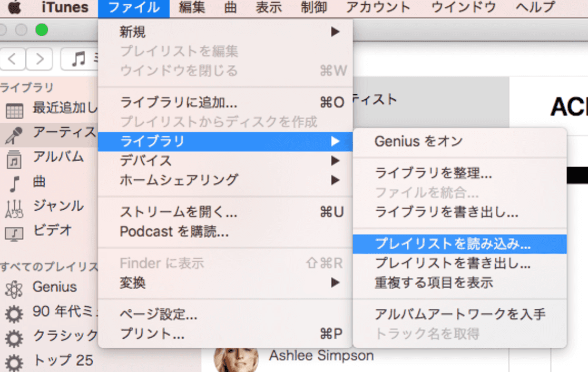Choose ライブラリを整理... in submenu

click(x=460, y=173)
